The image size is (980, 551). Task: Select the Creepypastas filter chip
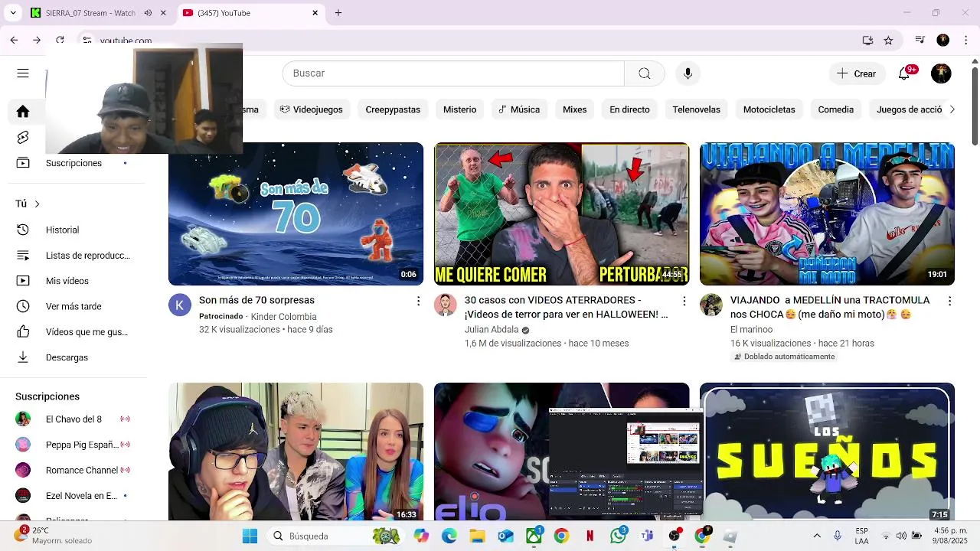click(393, 109)
